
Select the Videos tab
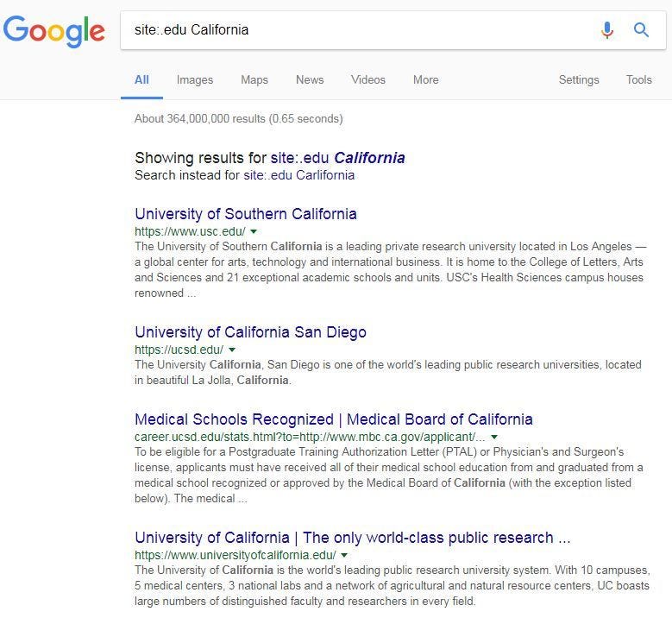368,79
